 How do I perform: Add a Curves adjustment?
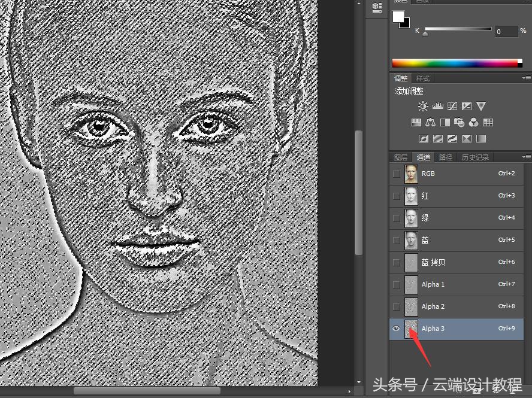(x=452, y=107)
